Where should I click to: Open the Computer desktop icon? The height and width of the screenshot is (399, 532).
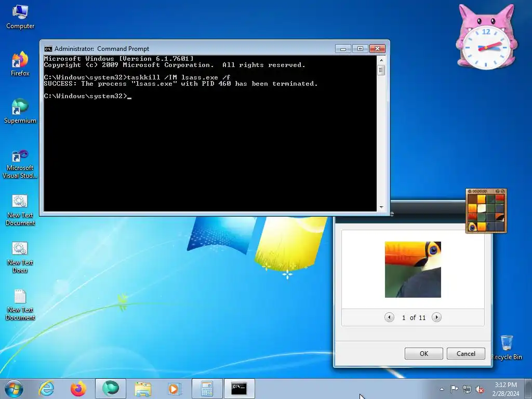pyautogui.click(x=20, y=17)
